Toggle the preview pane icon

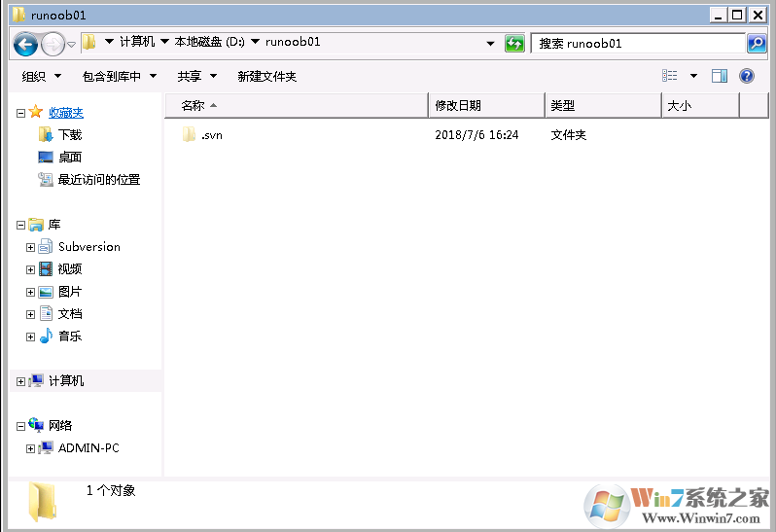pyautogui.click(x=719, y=76)
